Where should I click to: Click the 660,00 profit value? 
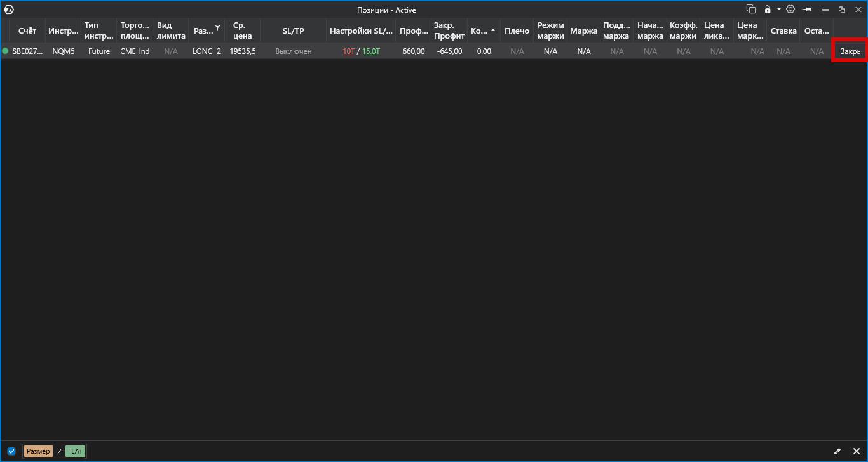tap(414, 51)
